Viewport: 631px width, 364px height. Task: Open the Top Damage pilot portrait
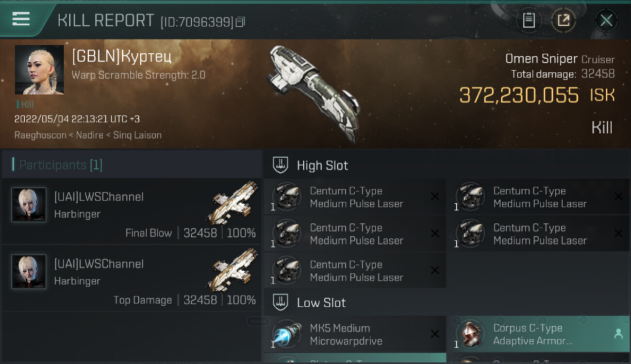tap(29, 272)
